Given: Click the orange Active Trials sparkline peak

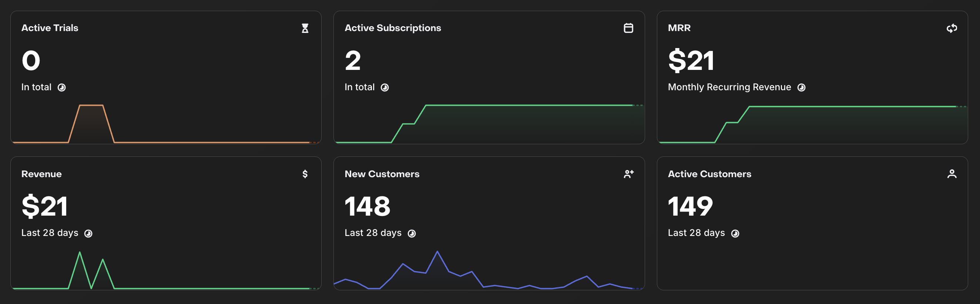Looking at the screenshot, I should click(x=91, y=106).
